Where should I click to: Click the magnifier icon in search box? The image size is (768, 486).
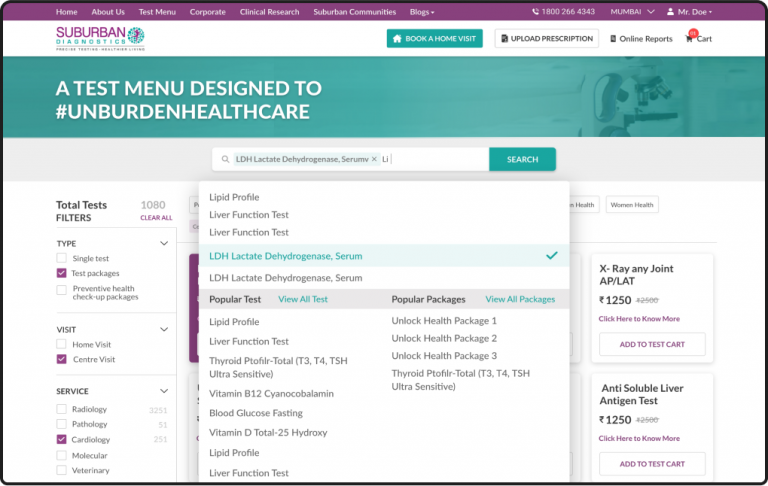pos(225,159)
